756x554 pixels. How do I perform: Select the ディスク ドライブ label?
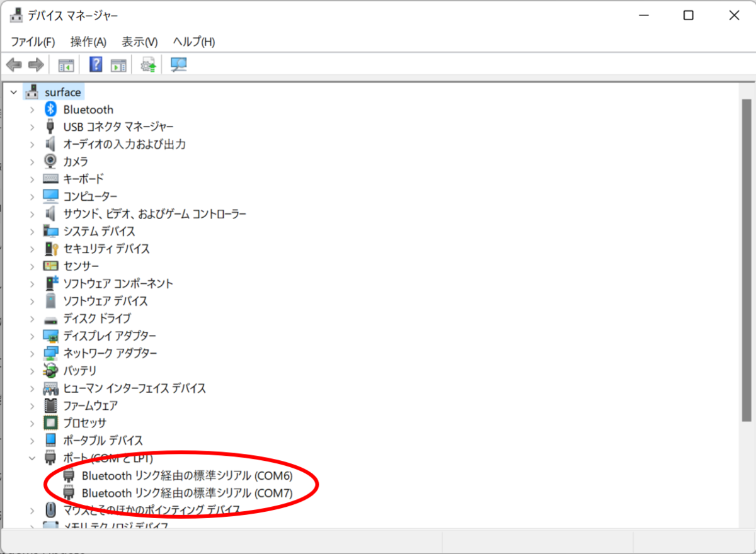97,319
